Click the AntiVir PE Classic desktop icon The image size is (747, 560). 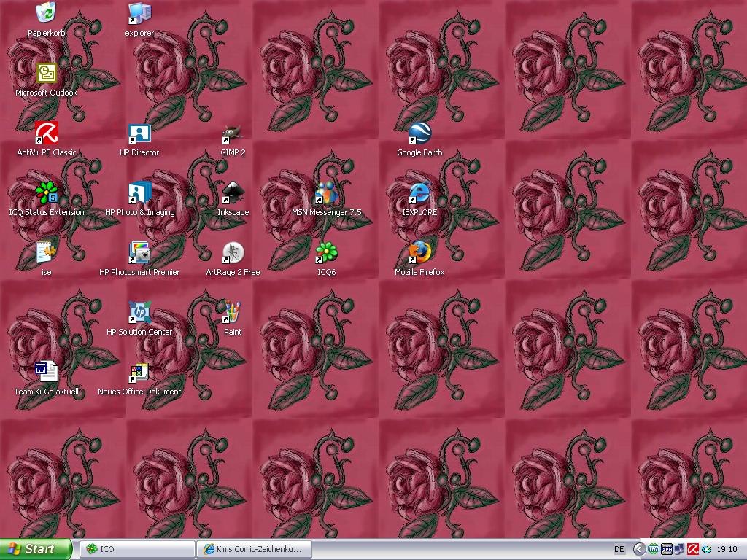[x=47, y=133]
